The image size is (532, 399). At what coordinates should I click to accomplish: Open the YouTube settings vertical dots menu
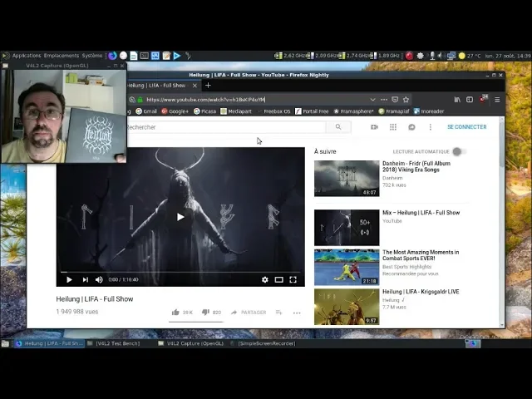click(431, 127)
